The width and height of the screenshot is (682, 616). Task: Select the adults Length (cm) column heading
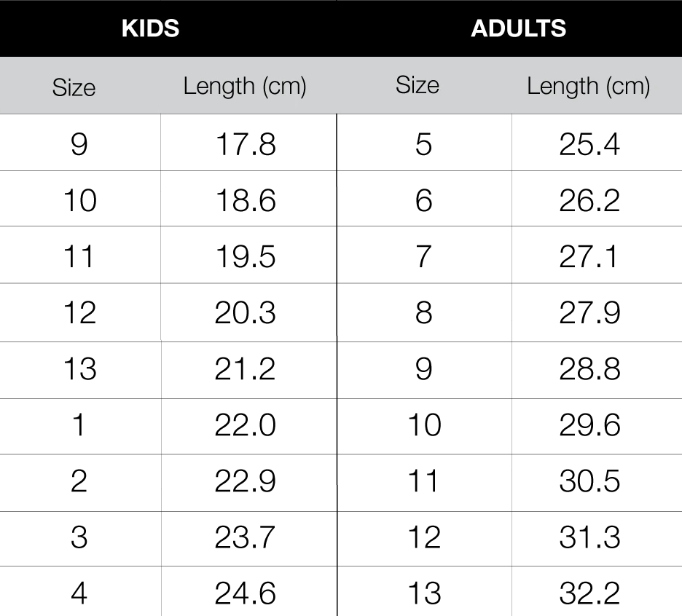tap(589, 86)
